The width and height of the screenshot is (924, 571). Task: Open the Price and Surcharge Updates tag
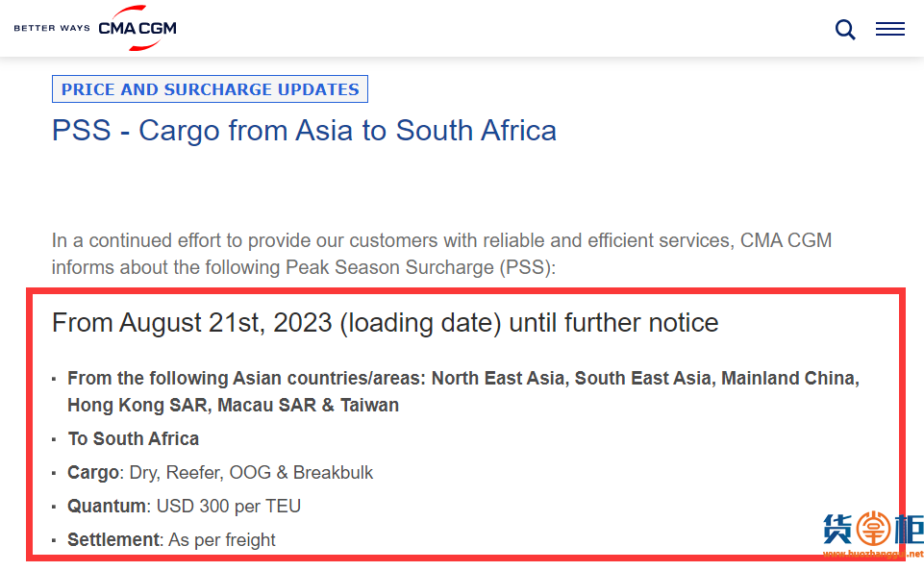(210, 89)
